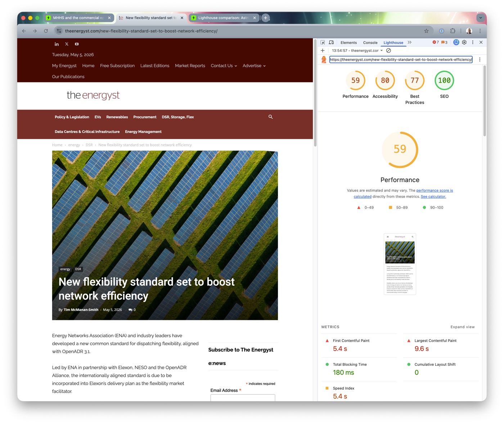Open the tab search dropdown arrow
The width and height of the screenshot is (504, 424).
coord(480,18)
